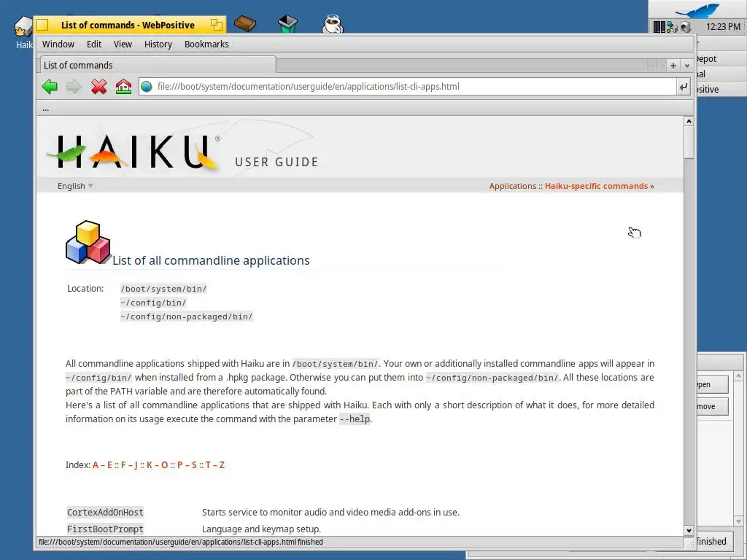Click the Haiku logo image
Screen dimensions: 747x560
tap(134, 152)
